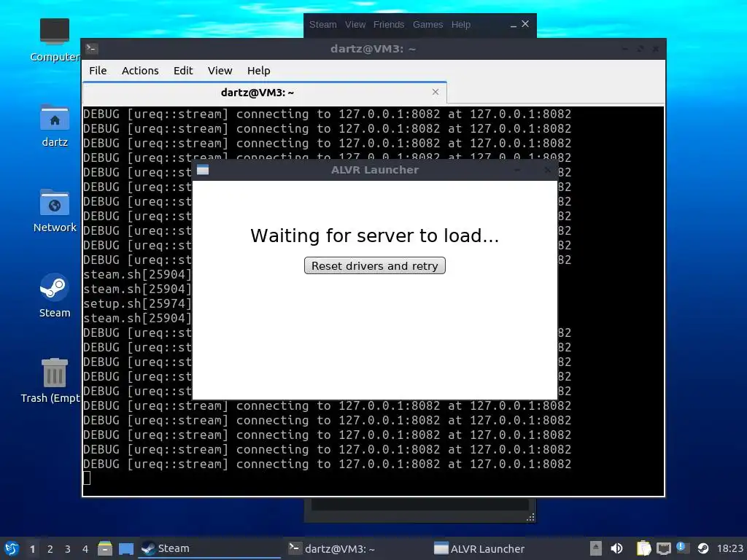Switch to workspace 2
This screenshot has width=747, height=560.
pyautogui.click(x=50, y=549)
